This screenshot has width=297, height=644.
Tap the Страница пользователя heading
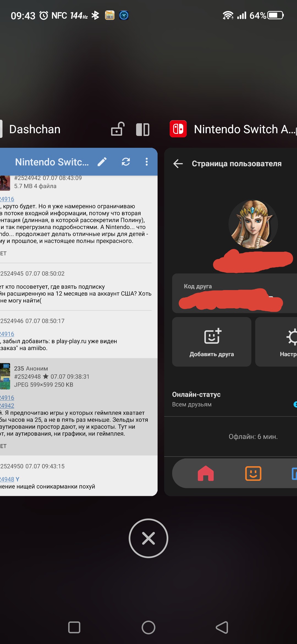[237, 163]
